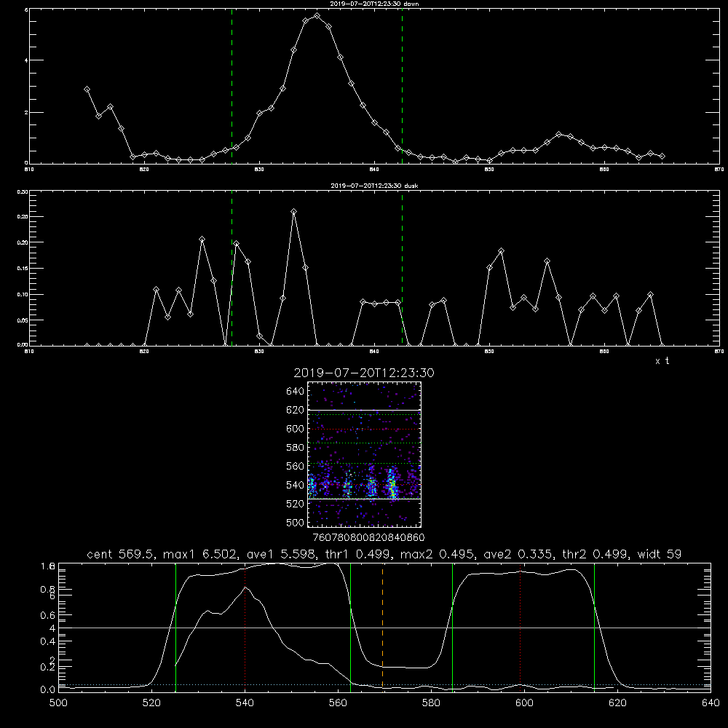Click bottom plot x-axis label 540
This screenshot has height=728, width=728.
[x=245, y=703]
